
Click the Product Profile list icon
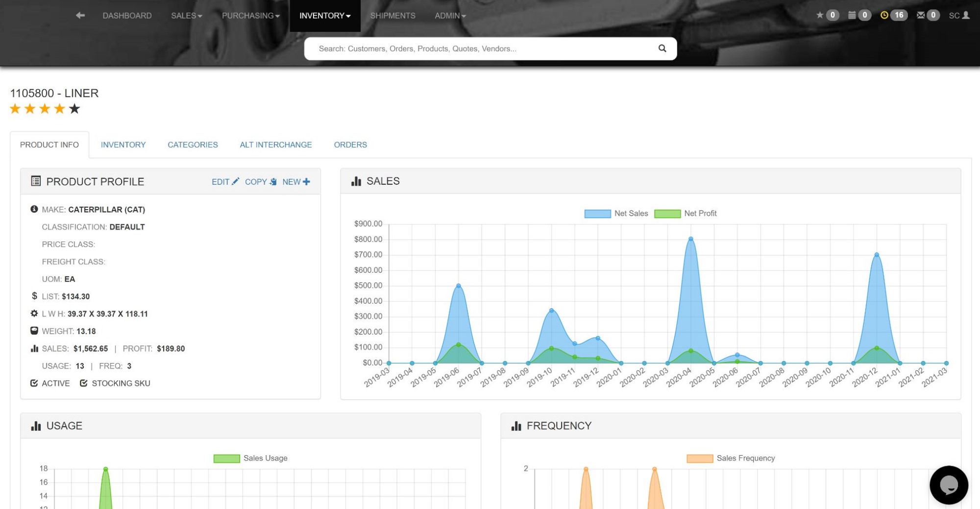[x=36, y=181]
